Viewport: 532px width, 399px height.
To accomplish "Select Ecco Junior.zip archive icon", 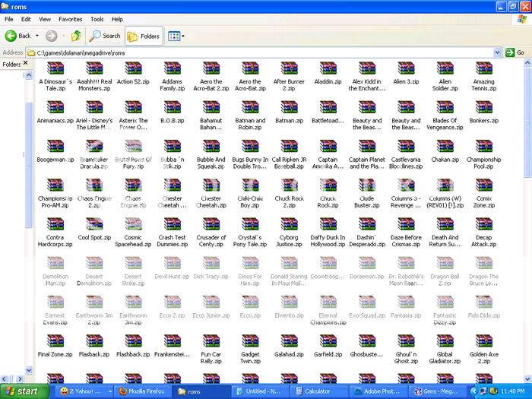I will tap(211, 302).
